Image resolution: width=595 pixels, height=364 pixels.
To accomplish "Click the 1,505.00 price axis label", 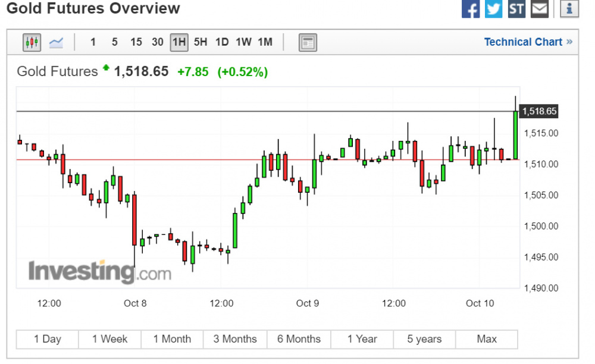I will click(x=541, y=195).
